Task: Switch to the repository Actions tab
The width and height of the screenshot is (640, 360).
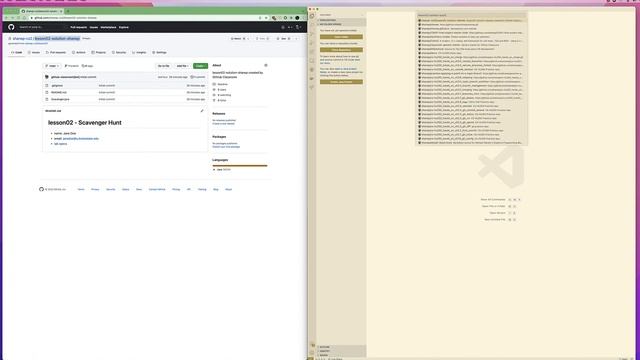Action: click(79, 53)
